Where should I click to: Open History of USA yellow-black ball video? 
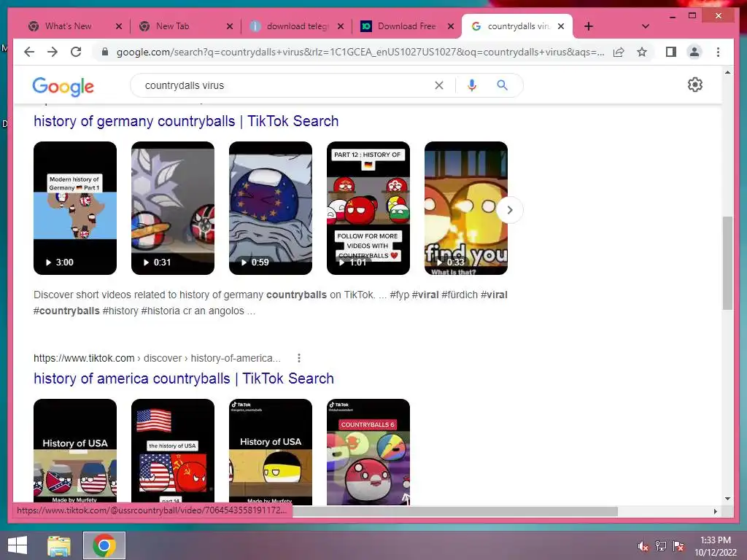270,451
